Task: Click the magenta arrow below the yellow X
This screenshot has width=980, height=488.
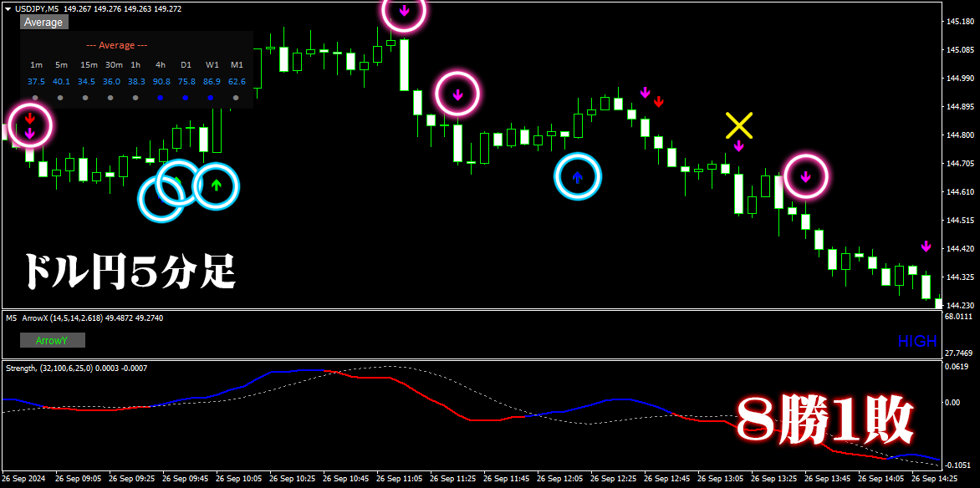Action: (x=738, y=146)
